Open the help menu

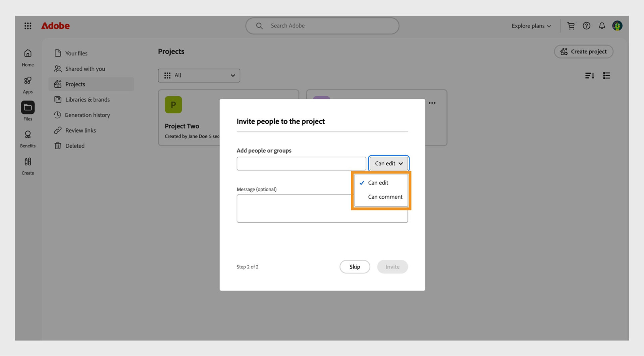tap(586, 26)
